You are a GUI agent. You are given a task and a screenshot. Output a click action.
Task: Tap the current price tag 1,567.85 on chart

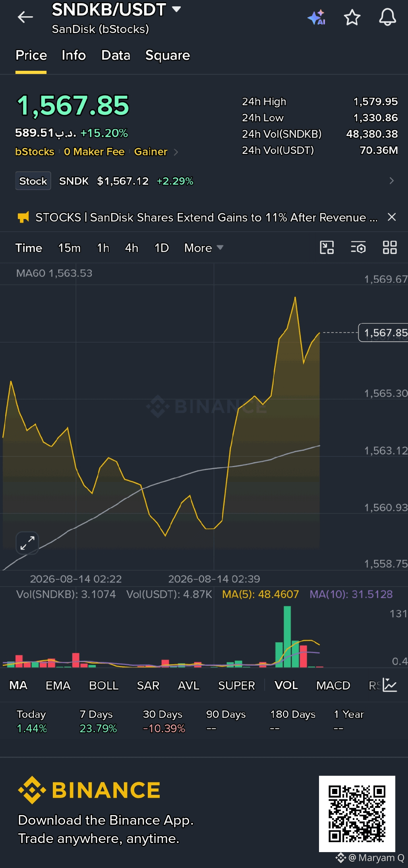(384, 332)
